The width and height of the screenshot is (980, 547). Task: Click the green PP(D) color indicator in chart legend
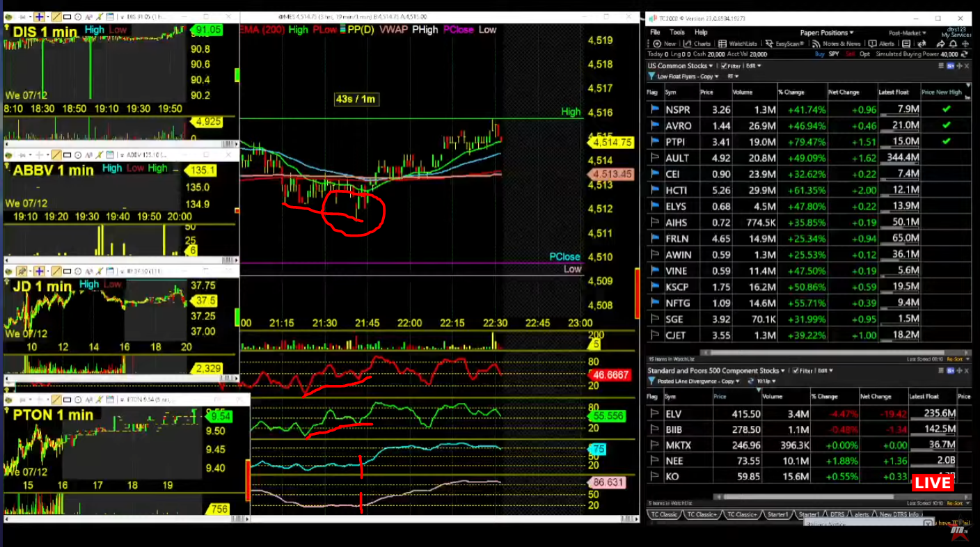pos(342,30)
